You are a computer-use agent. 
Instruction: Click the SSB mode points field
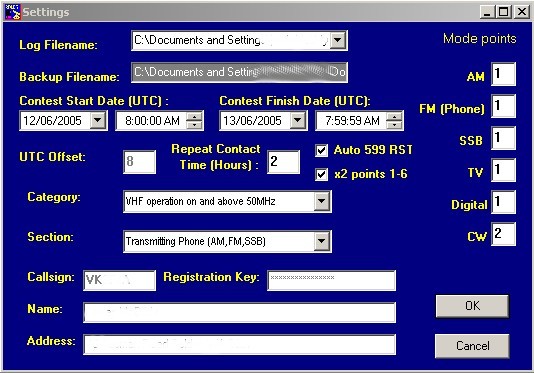[x=503, y=138]
